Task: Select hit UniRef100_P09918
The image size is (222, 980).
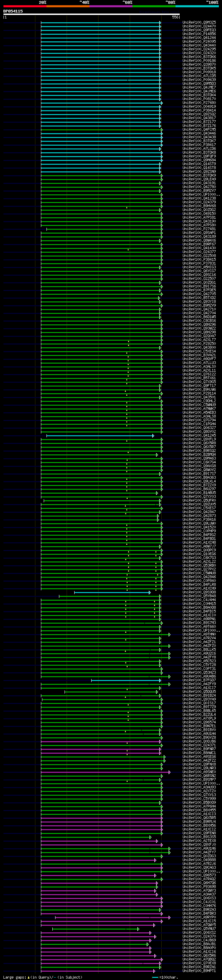Action: point(199,72)
